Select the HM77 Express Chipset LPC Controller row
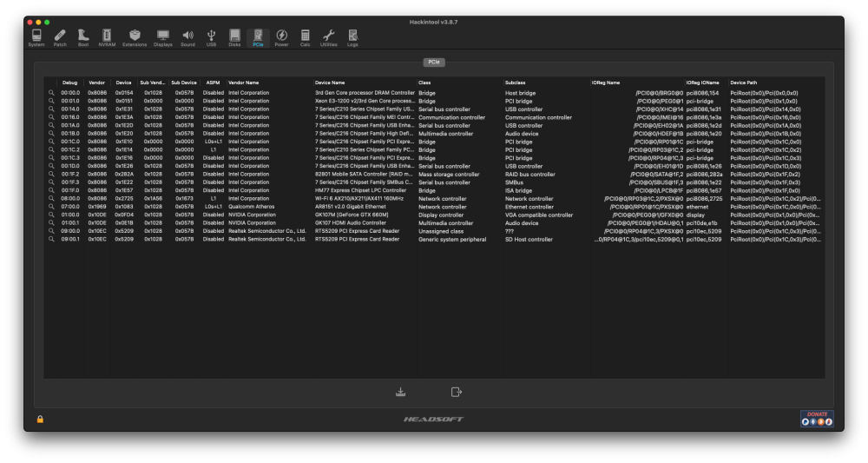Viewport: 868px width, 463px height. pyautogui.click(x=434, y=190)
